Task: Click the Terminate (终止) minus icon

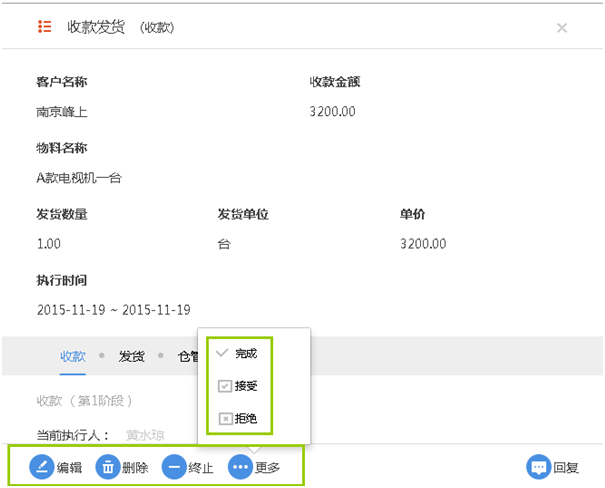Action: [174, 467]
